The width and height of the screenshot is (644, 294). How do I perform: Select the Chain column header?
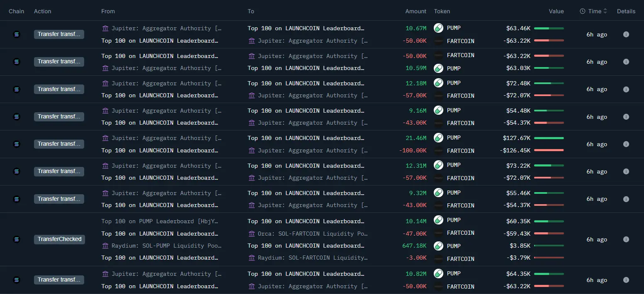click(16, 11)
